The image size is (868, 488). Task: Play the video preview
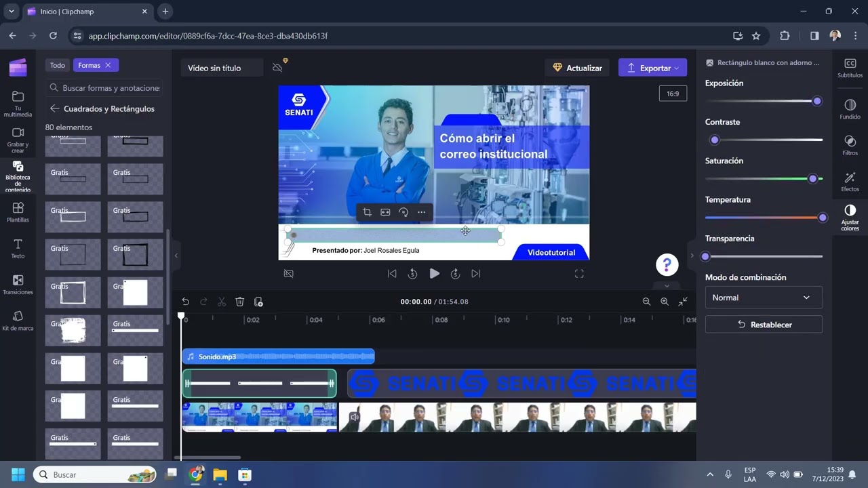click(434, 274)
